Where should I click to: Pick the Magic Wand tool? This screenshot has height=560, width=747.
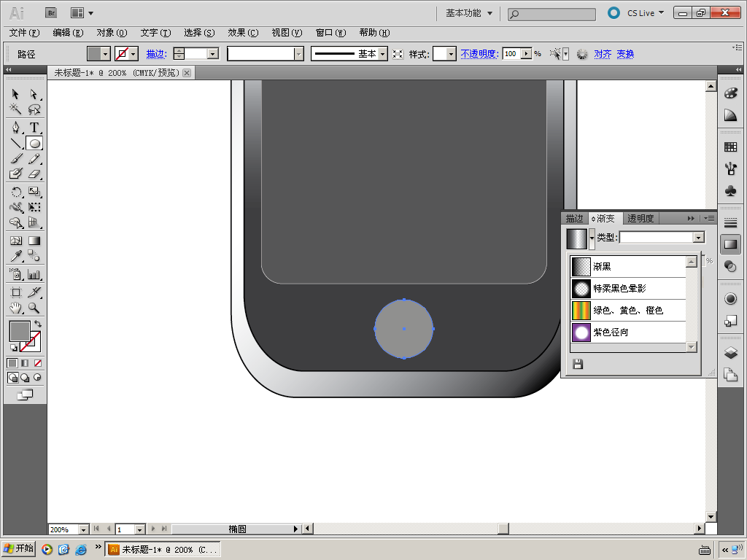[x=15, y=109]
